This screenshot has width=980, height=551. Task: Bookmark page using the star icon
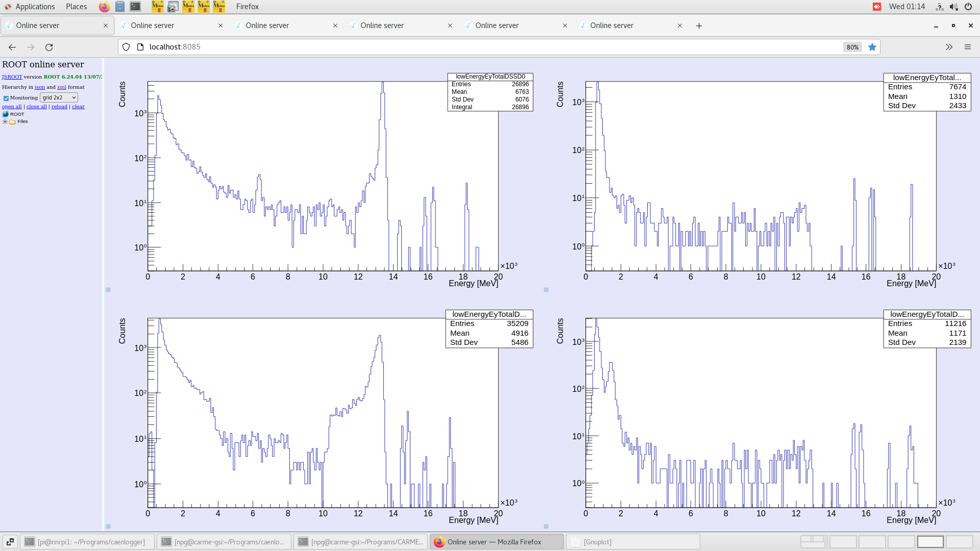[872, 47]
